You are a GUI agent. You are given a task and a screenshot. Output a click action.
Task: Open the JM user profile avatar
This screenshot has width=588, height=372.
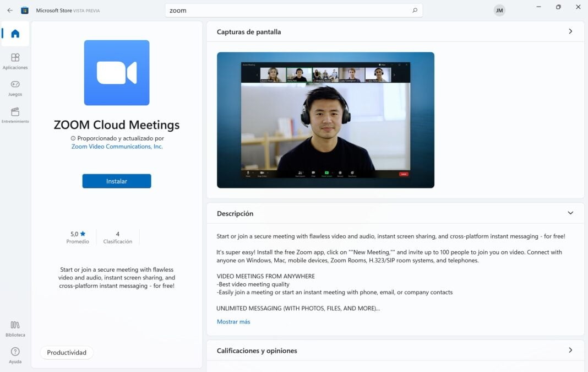(x=499, y=10)
